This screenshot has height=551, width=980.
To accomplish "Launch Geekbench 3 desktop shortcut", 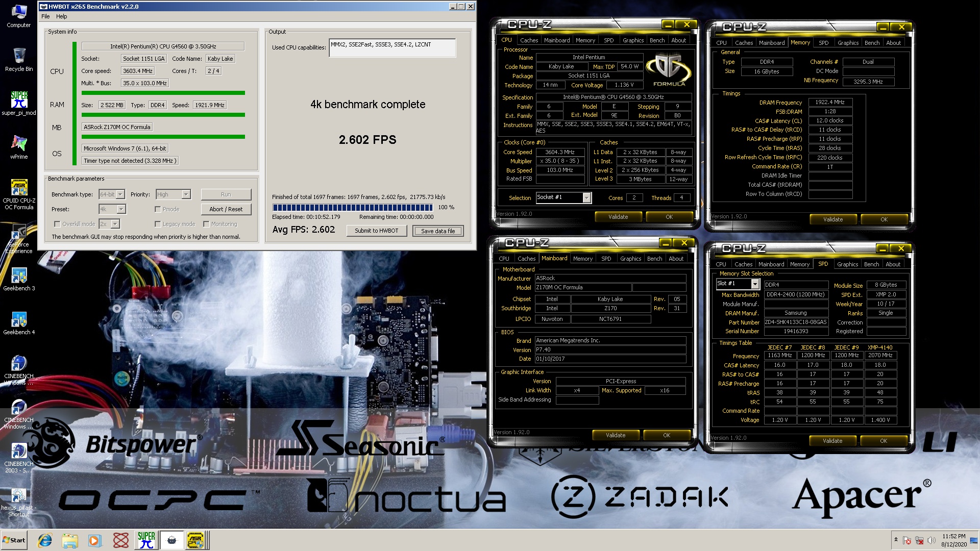I will pyautogui.click(x=18, y=279).
